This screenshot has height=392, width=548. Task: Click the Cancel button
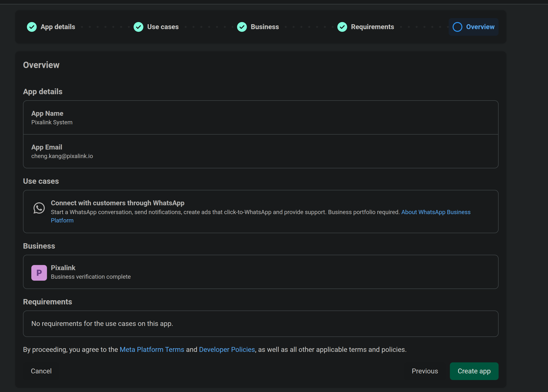pyautogui.click(x=41, y=371)
